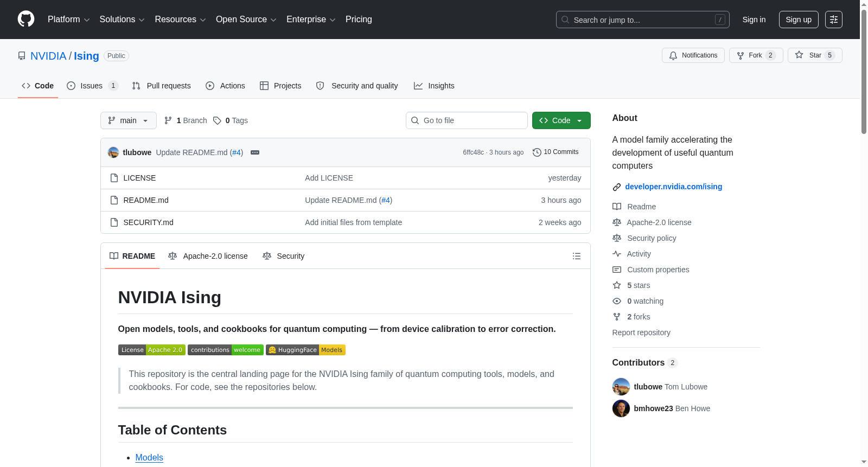The width and height of the screenshot is (868, 467).
Task: Open the commit details ellipsis
Action: 255,152
